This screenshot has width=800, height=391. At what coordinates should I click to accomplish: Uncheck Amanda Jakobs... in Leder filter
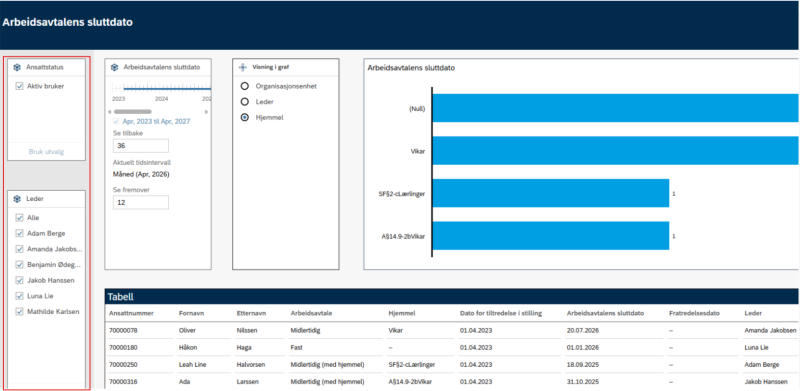coord(19,249)
